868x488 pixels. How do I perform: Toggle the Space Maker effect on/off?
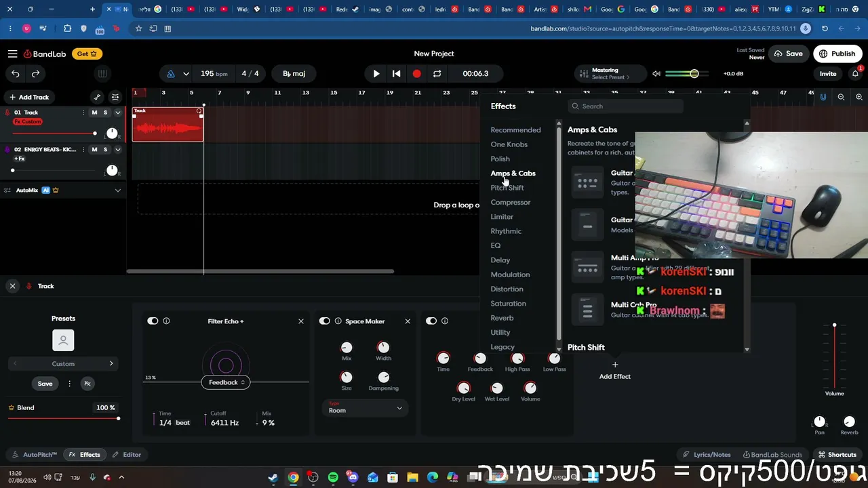325,321
